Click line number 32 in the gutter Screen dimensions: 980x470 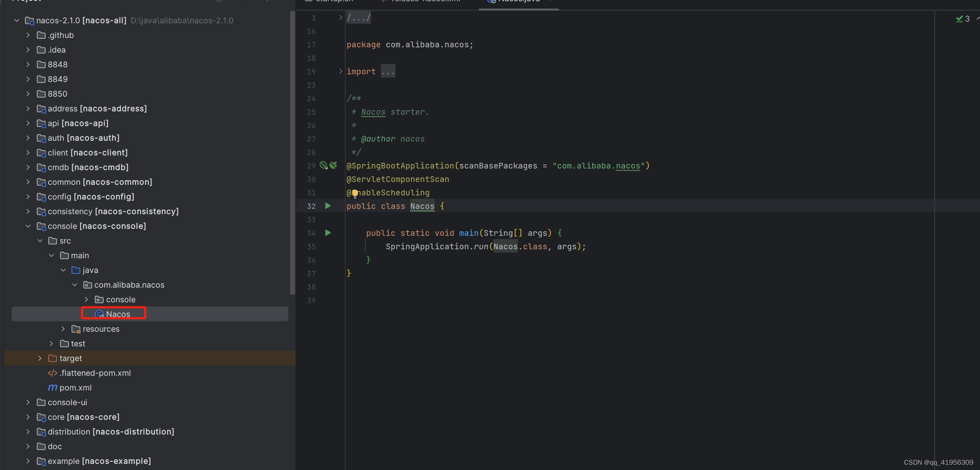[311, 206]
